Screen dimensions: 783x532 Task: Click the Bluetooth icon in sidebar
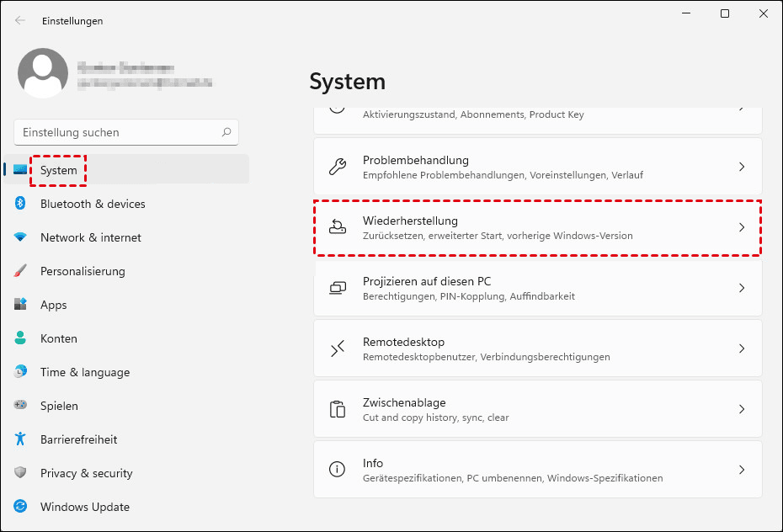[x=20, y=204]
